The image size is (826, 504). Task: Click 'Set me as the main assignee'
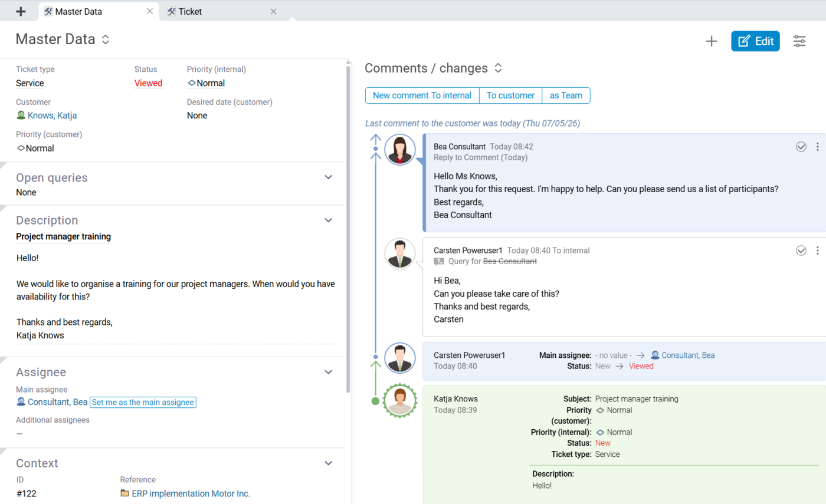143,403
